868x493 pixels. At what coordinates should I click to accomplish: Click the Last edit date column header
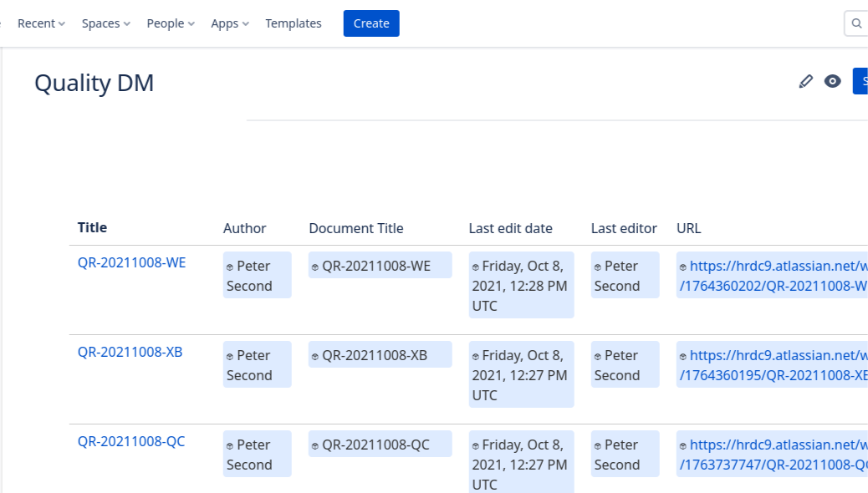[510, 228]
